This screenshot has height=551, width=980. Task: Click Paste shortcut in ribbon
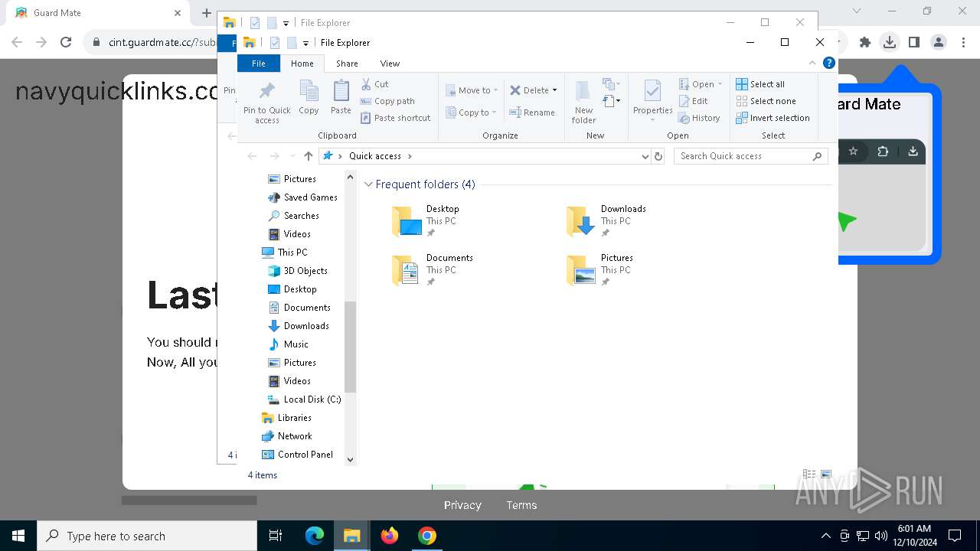pyautogui.click(x=395, y=118)
